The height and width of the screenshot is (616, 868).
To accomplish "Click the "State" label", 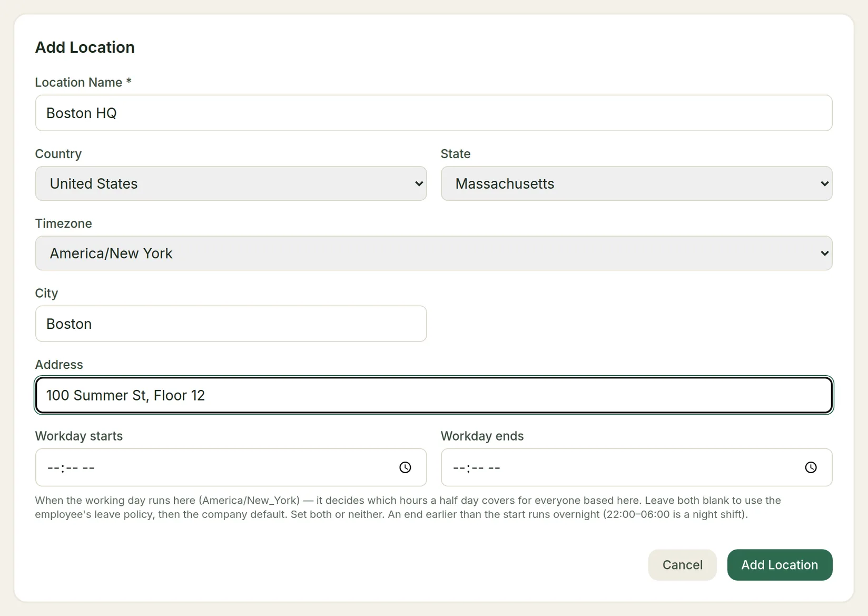I will (456, 154).
